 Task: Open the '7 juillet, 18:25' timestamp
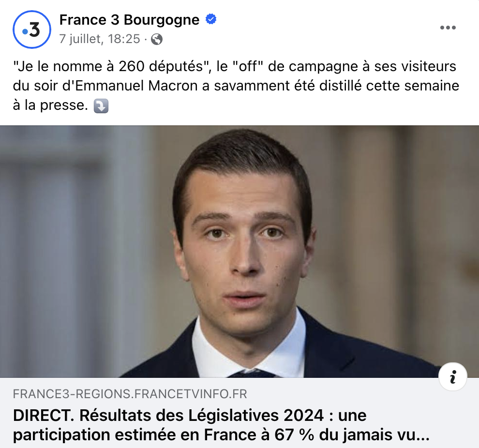pyautogui.click(x=100, y=39)
